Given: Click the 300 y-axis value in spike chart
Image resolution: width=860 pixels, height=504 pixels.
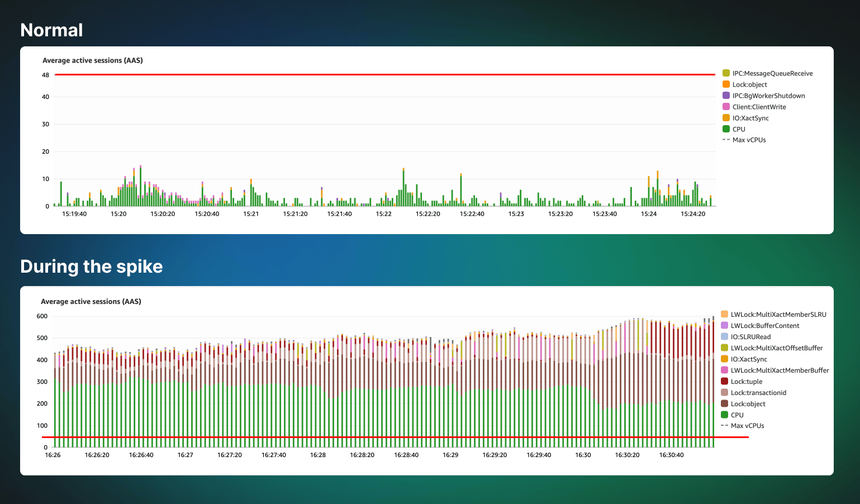Looking at the screenshot, I should click(x=42, y=382).
